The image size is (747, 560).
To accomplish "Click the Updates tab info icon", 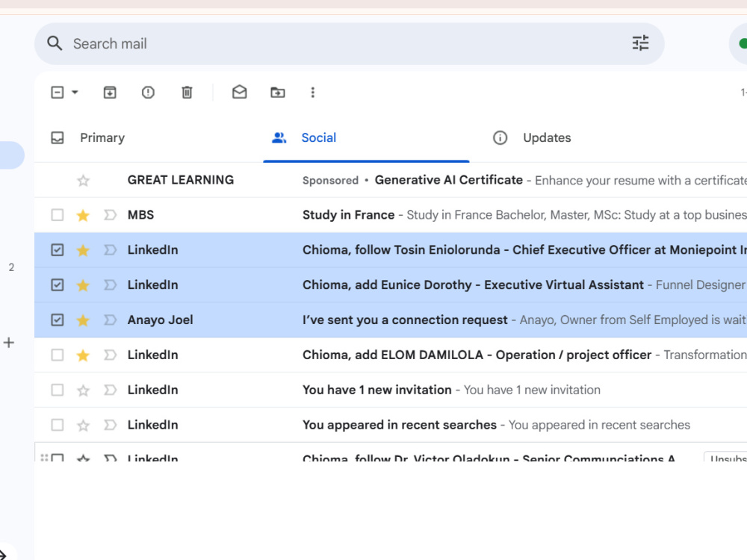I will [500, 137].
